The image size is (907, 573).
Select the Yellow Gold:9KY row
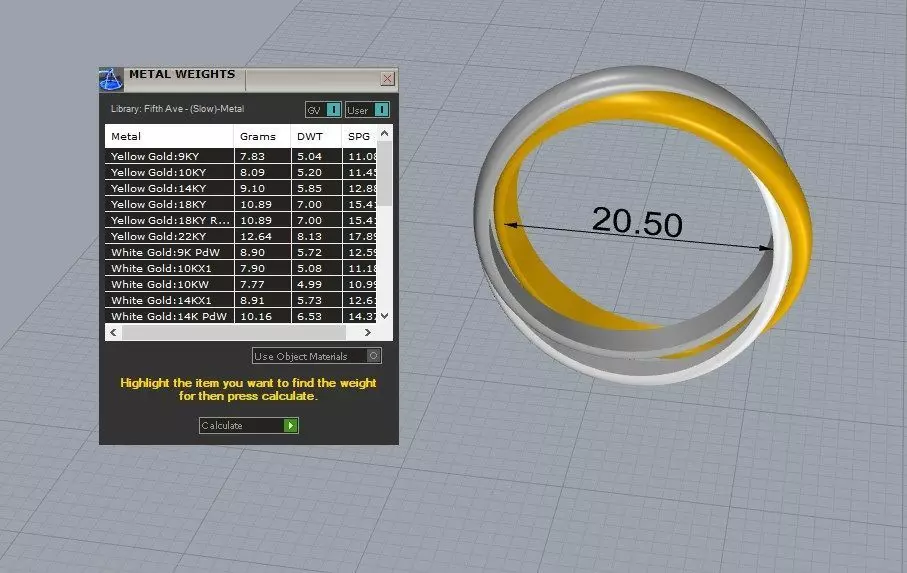[x=241, y=156]
